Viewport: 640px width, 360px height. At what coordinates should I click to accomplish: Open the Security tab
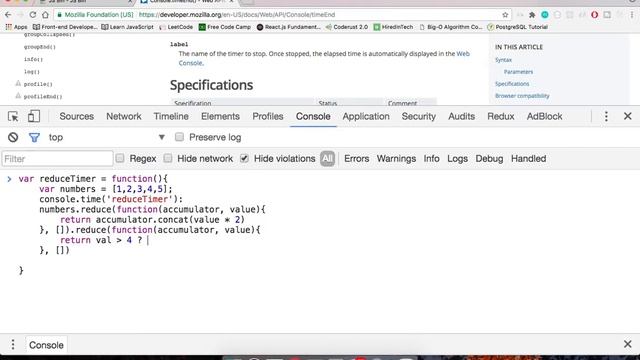pos(419,116)
